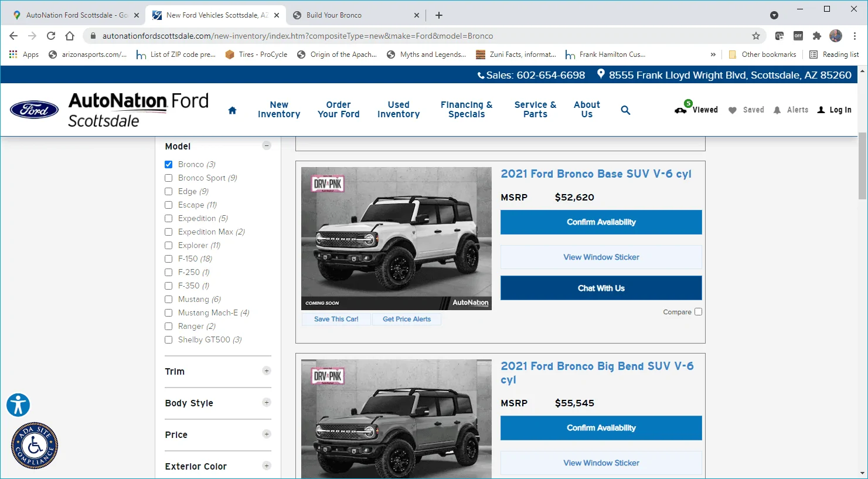Open the accessibility options icon
Viewport: 868px width, 479px height.
click(x=18, y=405)
